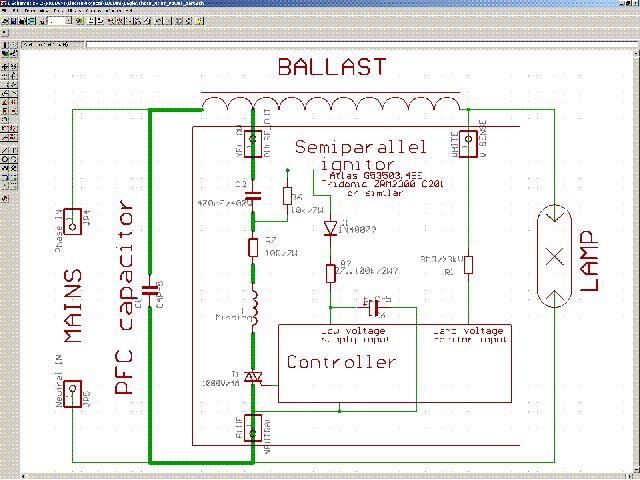Image resolution: width=640 pixels, height=480 pixels.
Task: Click the diode symbol labeled 1N4007
Action: pos(330,228)
